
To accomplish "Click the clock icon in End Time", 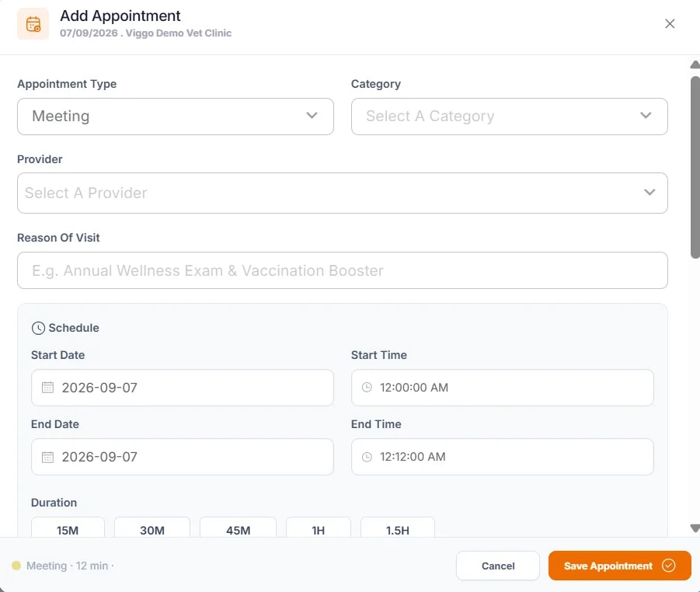I will (x=367, y=457).
